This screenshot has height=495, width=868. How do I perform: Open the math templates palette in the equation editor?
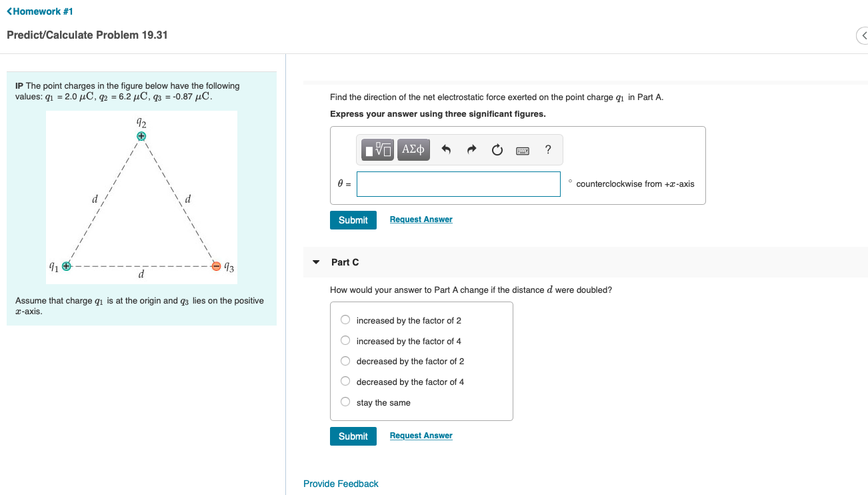pyautogui.click(x=376, y=149)
